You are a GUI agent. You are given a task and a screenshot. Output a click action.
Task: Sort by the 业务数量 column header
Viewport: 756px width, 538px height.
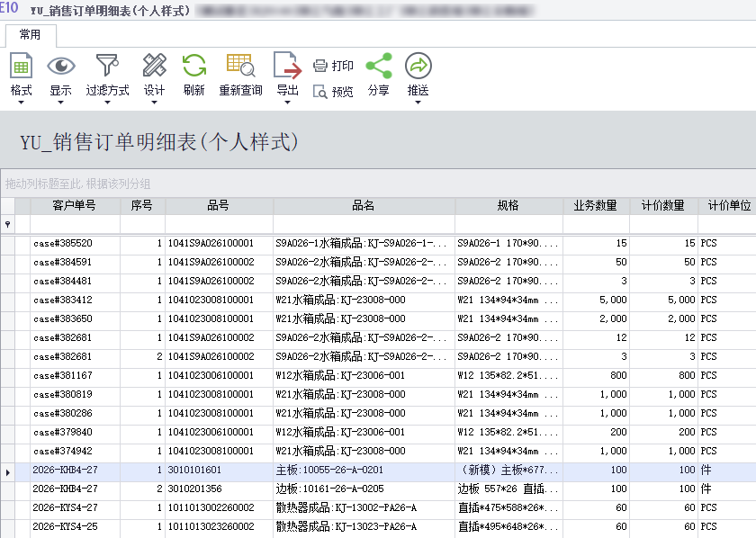pos(596,206)
